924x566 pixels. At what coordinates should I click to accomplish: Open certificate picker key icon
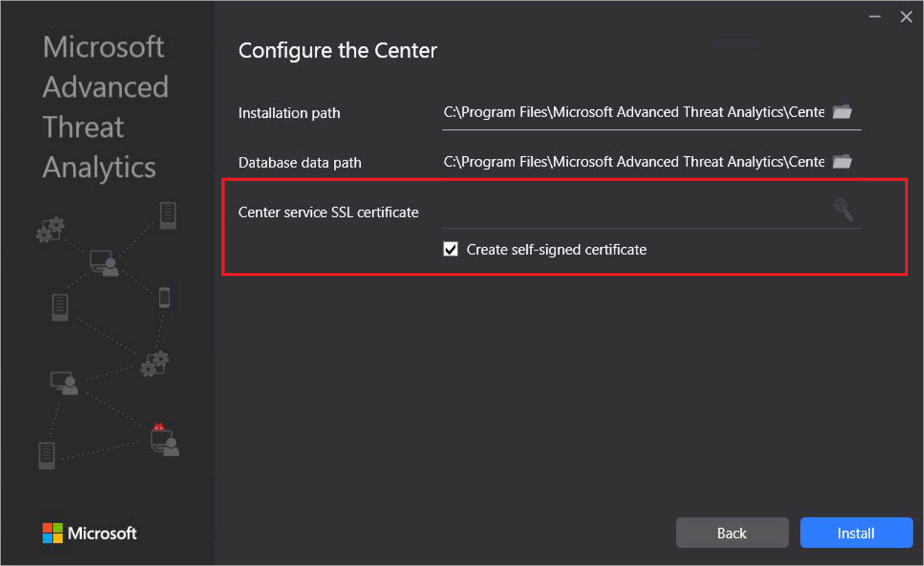[843, 209]
